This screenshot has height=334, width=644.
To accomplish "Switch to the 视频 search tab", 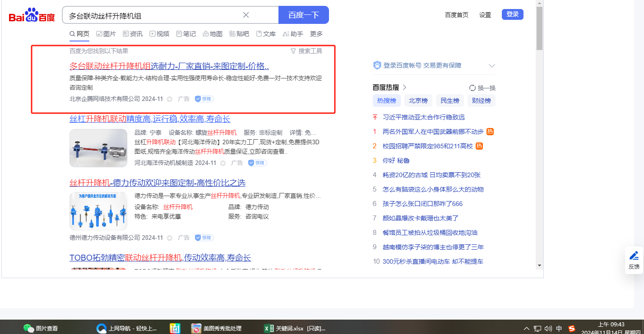I will [159, 34].
